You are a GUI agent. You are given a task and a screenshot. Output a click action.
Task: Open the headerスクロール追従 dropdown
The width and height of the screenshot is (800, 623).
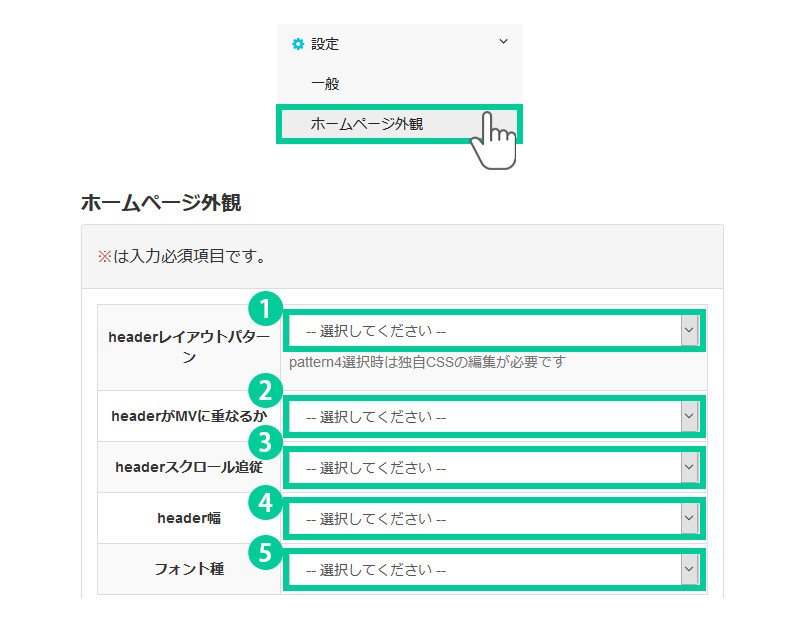click(x=493, y=467)
